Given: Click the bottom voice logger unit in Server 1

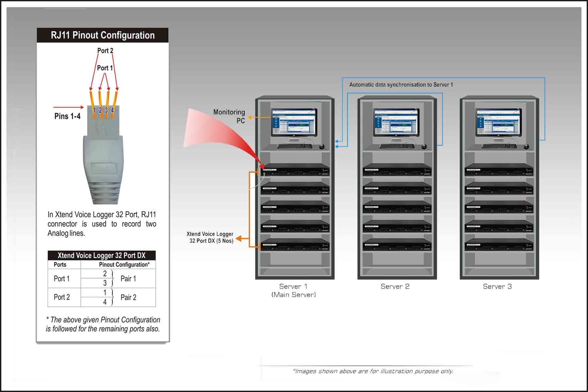Looking at the screenshot, I should pos(295,245).
